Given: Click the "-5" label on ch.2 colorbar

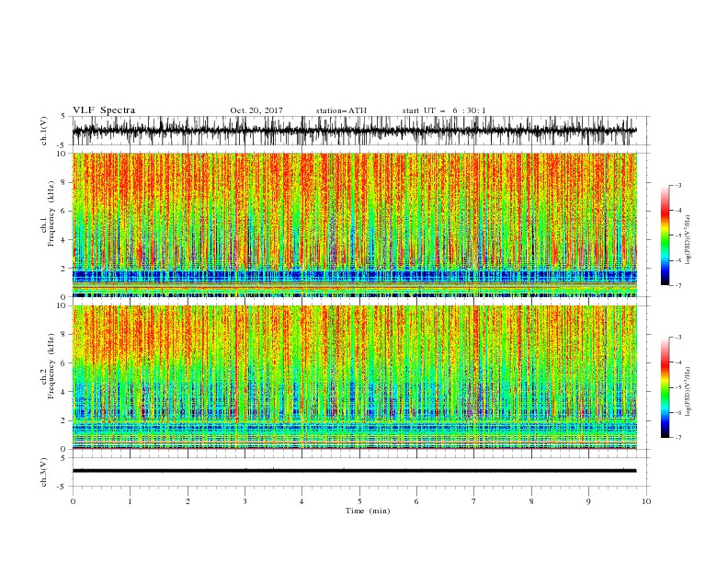Looking at the screenshot, I should pos(677,387).
